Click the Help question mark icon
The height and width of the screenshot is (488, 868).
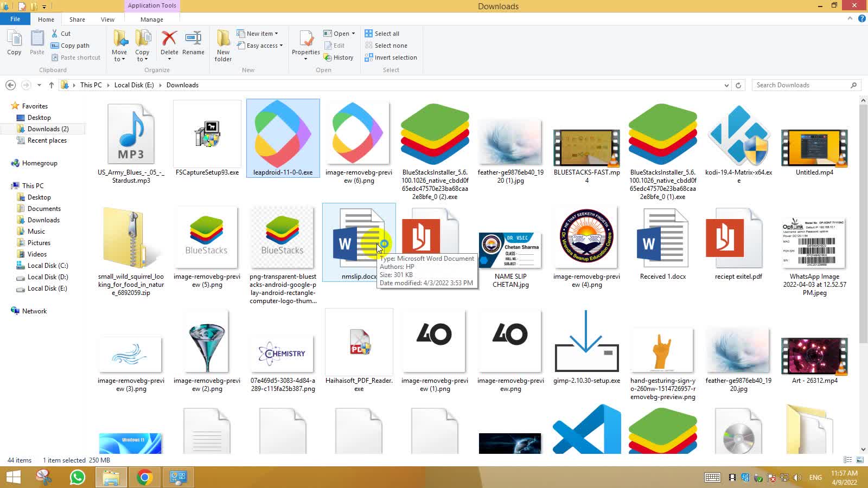(861, 18)
